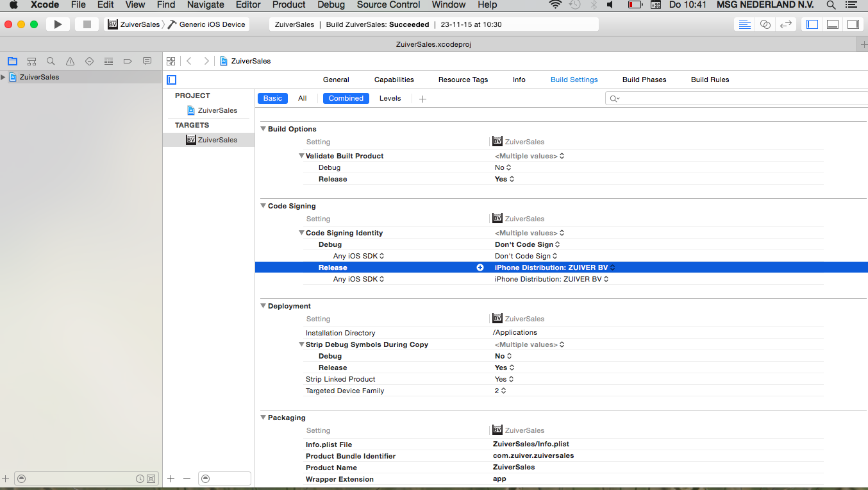Collapse the Packaging section

(263, 418)
